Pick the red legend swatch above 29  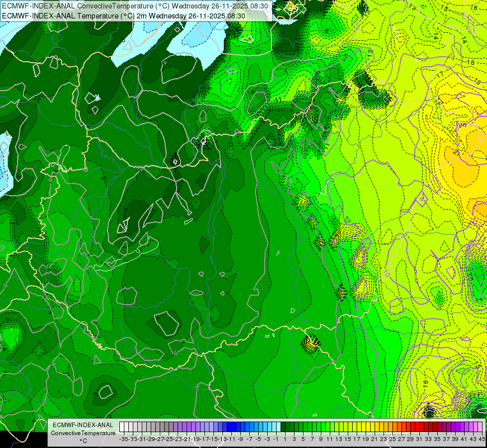pyautogui.click(x=409, y=427)
